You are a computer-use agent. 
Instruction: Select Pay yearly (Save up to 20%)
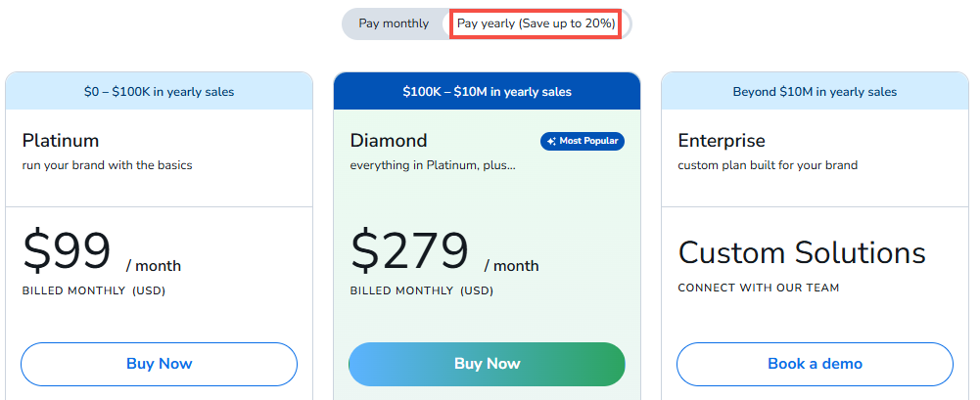click(x=536, y=23)
